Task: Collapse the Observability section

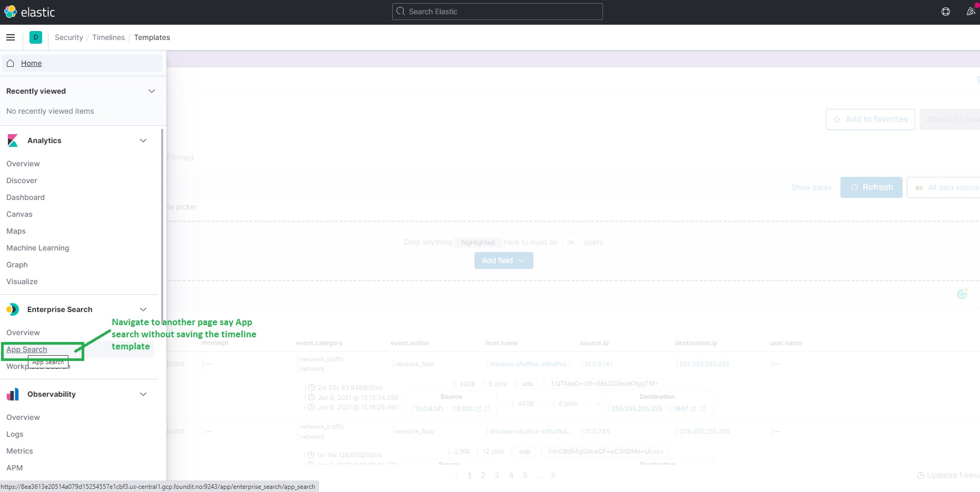Action: pos(143,394)
